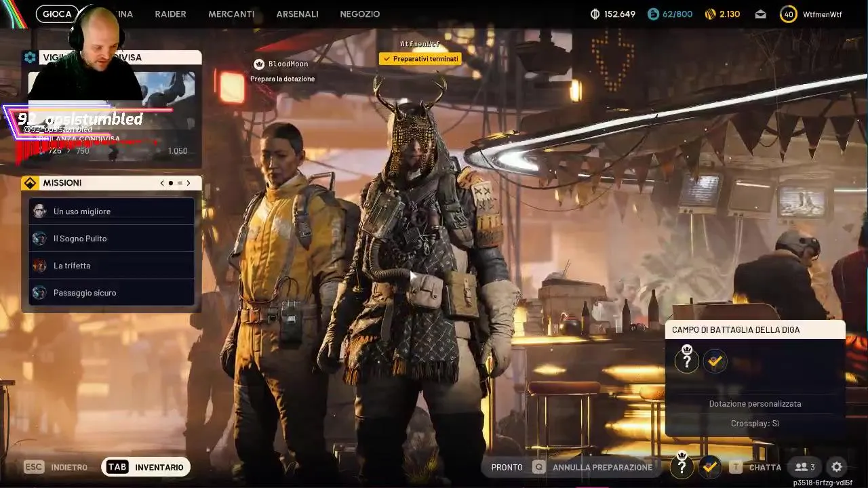The height and width of the screenshot is (488, 868).
Task: Click the session code p3518-6rfzg-vdl5f
Action: [x=823, y=483]
